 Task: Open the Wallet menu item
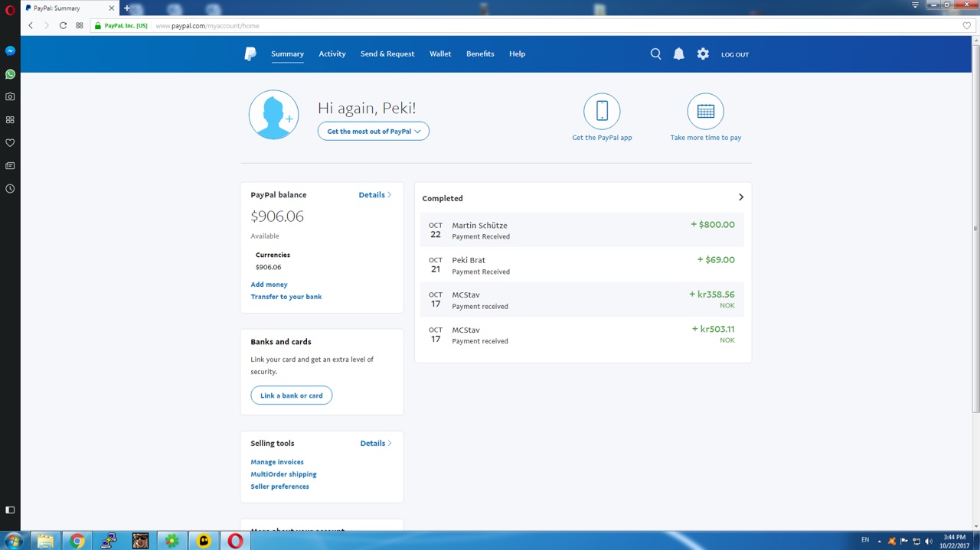point(440,54)
